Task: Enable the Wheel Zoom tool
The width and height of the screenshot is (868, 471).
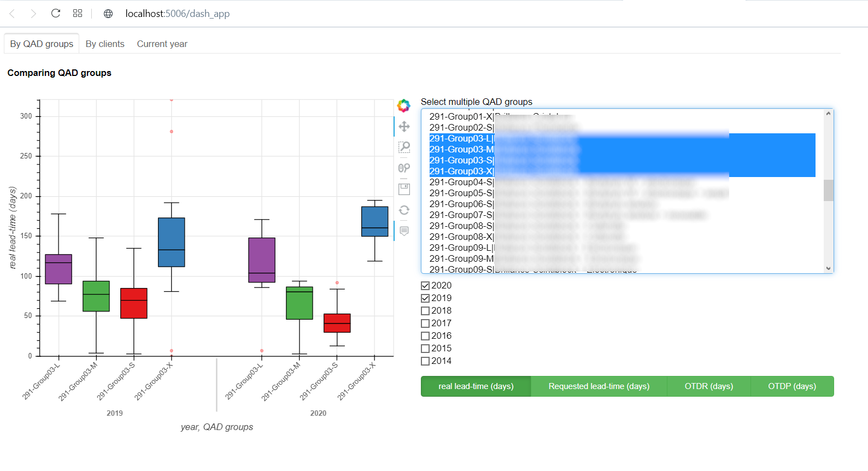Action: (x=404, y=168)
